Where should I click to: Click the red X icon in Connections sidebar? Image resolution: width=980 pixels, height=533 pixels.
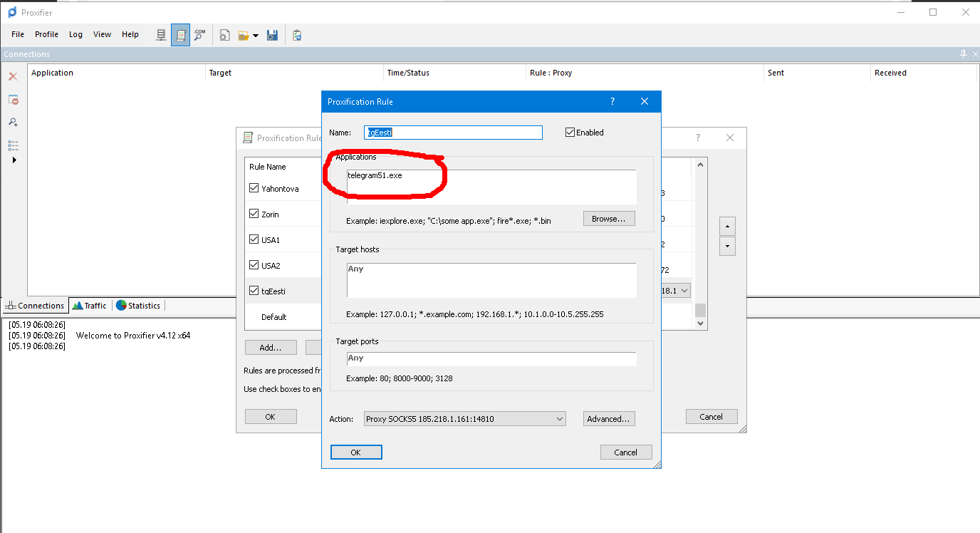[13, 76]
